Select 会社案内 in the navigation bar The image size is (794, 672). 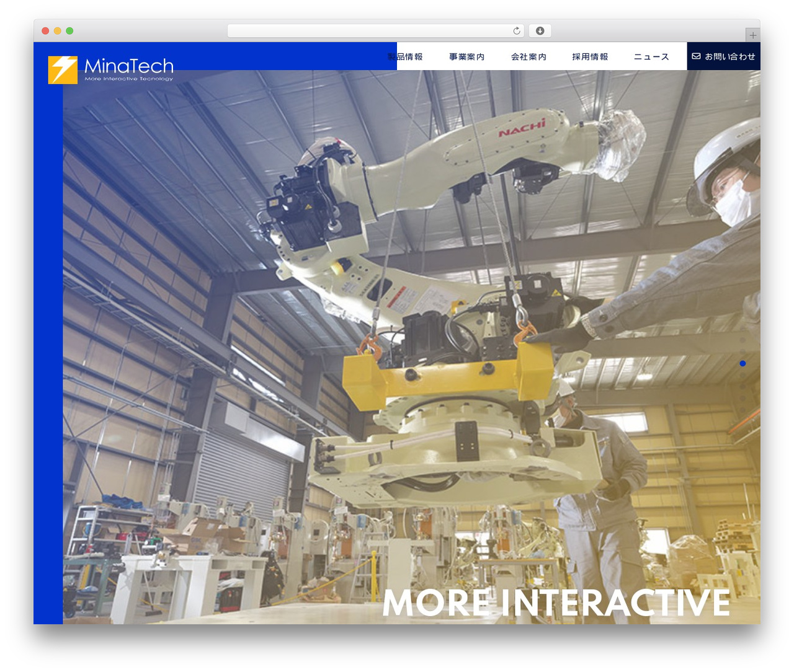coord(529,56)
